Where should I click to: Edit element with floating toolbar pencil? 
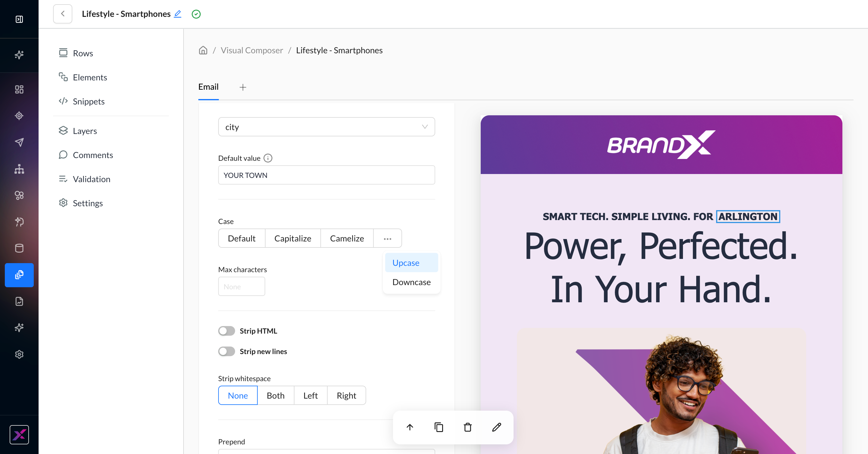497,428
